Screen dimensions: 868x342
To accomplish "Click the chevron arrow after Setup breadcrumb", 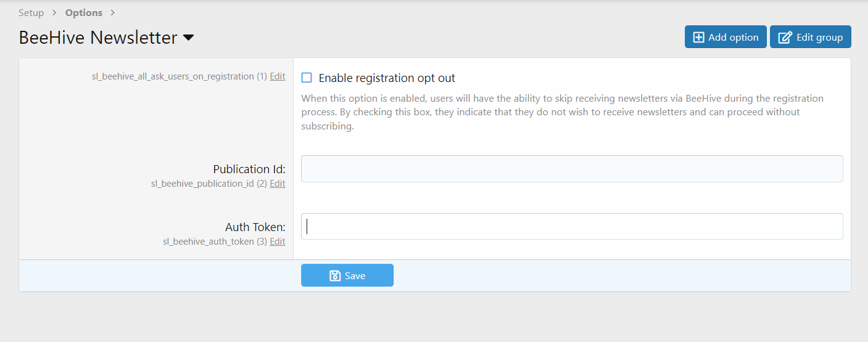I will point(54,13).
